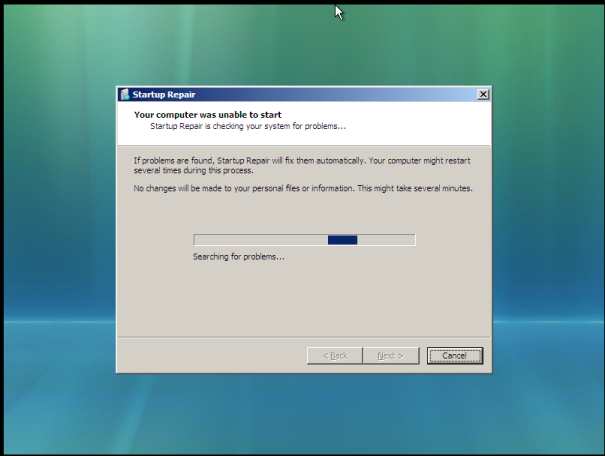This screenshot has height=456, width=605.
Task: Click the 'No changes will be made' paragraph
Action: tap(303, 188)
